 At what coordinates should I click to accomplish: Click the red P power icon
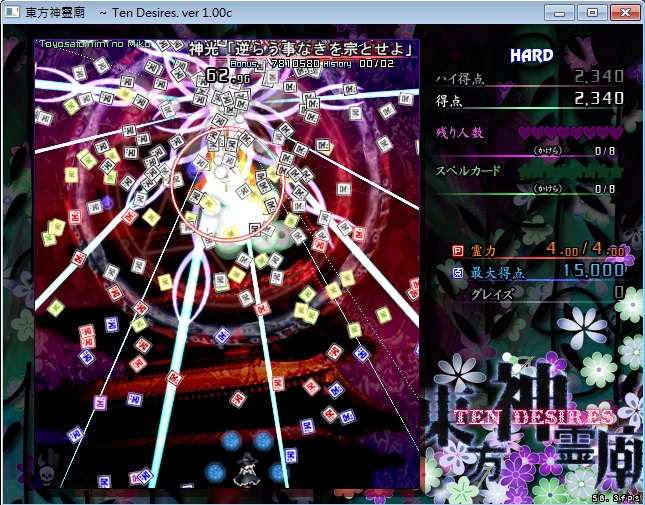pyautogui.click(x=457, y=250)
